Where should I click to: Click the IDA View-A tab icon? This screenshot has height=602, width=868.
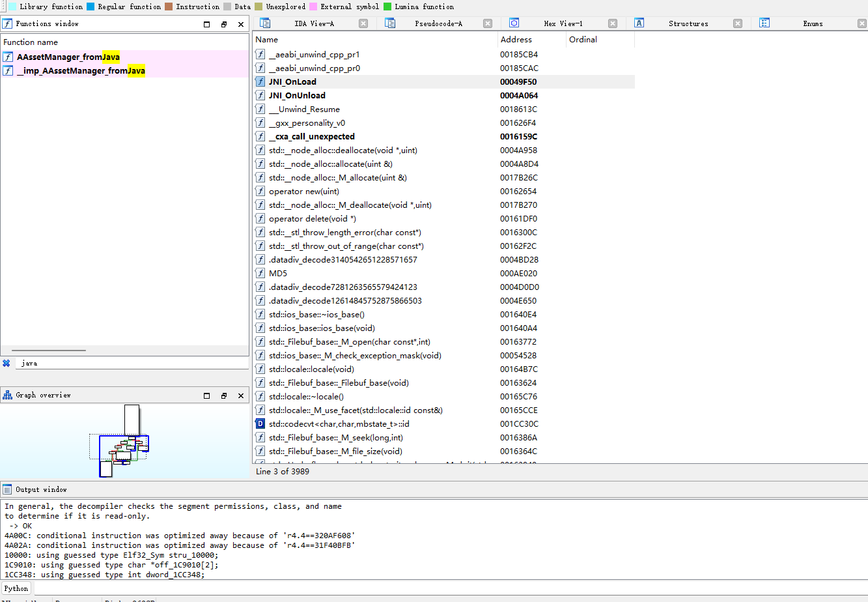click(265, 23)
